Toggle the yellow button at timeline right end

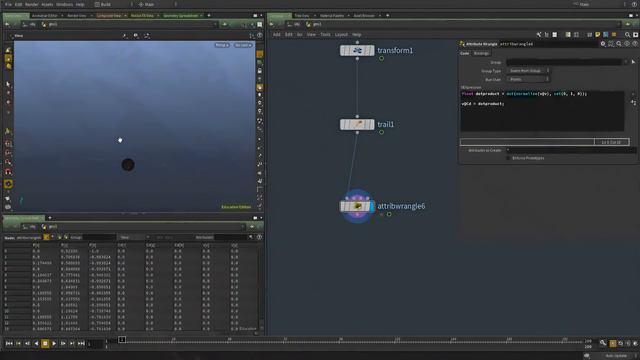tap(613, 344)
